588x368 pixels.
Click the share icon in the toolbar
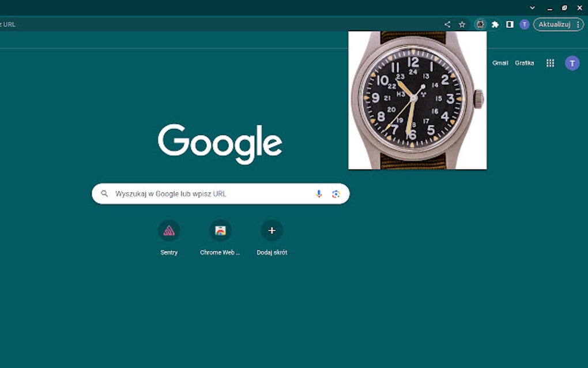click(x=447, y=24)
